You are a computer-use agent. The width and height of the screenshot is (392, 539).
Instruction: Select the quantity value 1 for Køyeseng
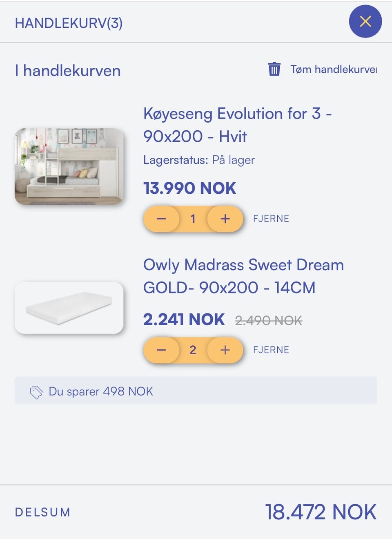coord(193,219)
